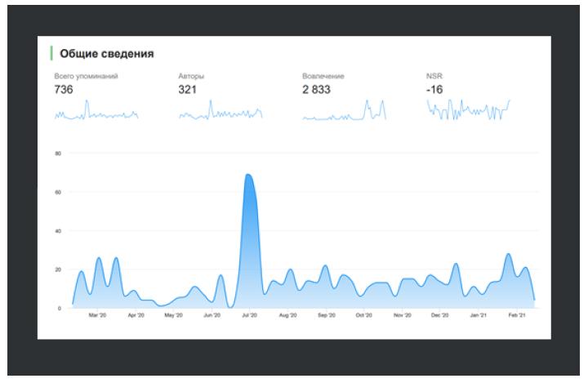
Task: Click the chart peak before Feb '21
Action: (x=509, y=256)
